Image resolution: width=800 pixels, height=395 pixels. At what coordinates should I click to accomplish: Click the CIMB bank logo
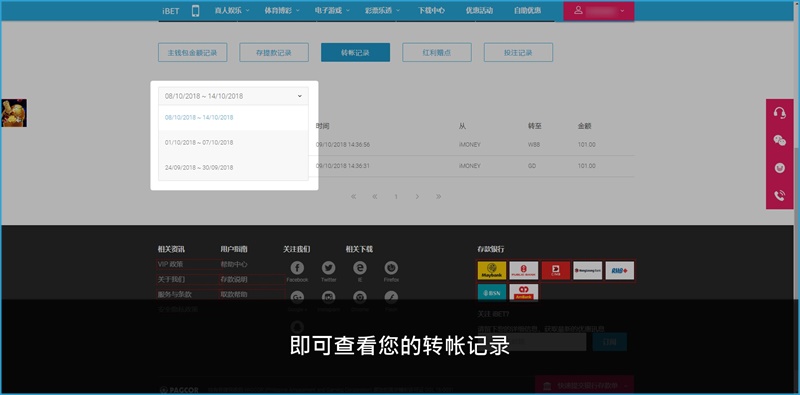(556, 270)
